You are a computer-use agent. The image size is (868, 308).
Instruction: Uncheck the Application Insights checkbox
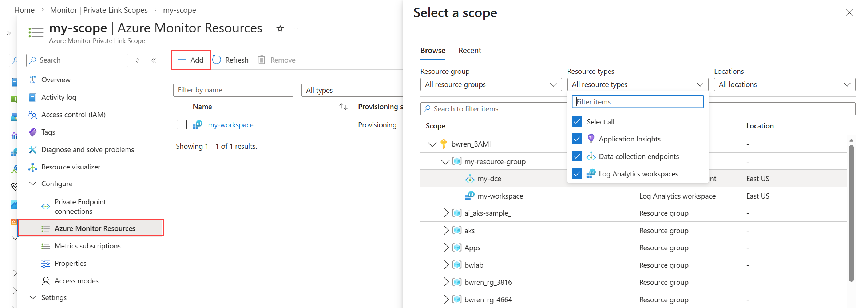coord(577,139)
